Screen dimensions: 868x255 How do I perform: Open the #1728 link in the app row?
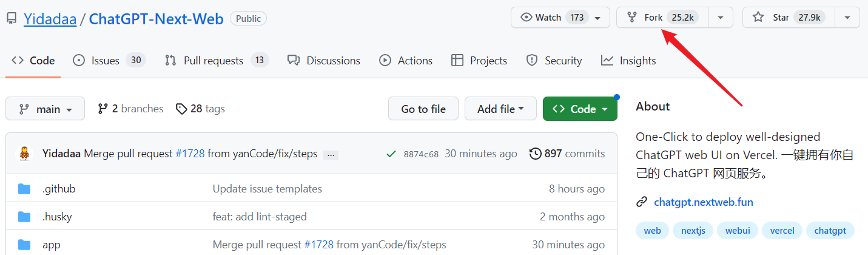coord(319,245)
